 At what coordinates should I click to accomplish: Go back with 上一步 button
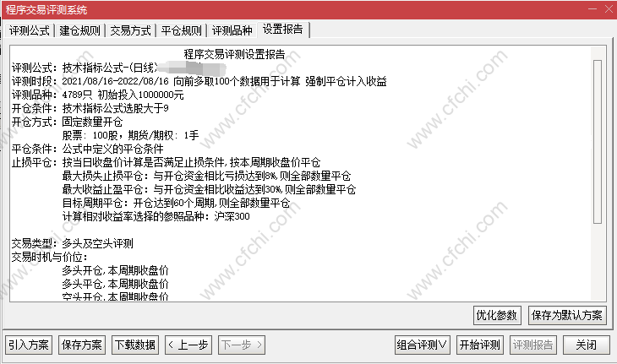[188, 345]
